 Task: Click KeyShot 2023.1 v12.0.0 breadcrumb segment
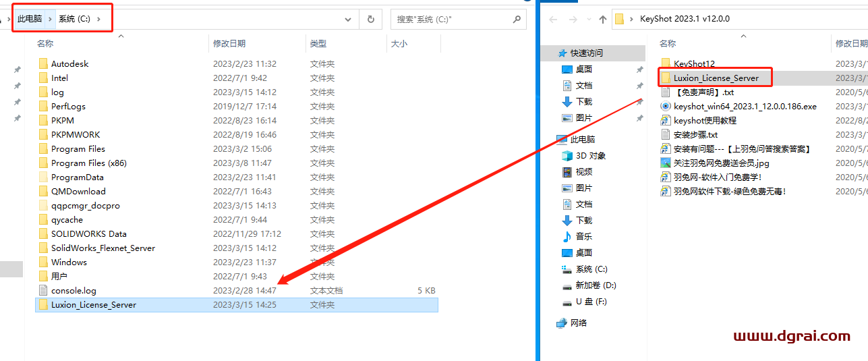click(x=685, y=19)
